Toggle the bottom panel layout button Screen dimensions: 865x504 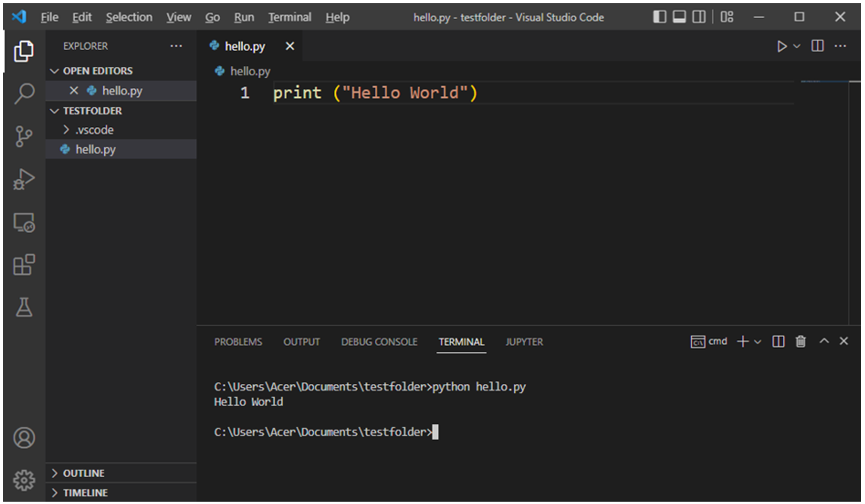679,17
